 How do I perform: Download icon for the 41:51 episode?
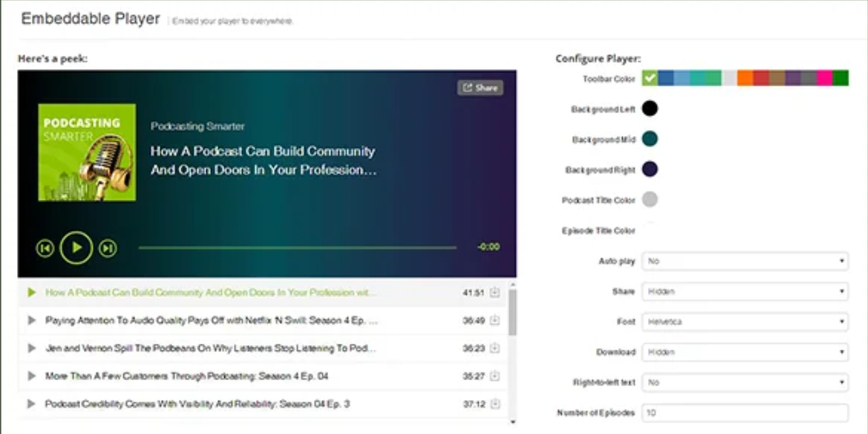495,292
